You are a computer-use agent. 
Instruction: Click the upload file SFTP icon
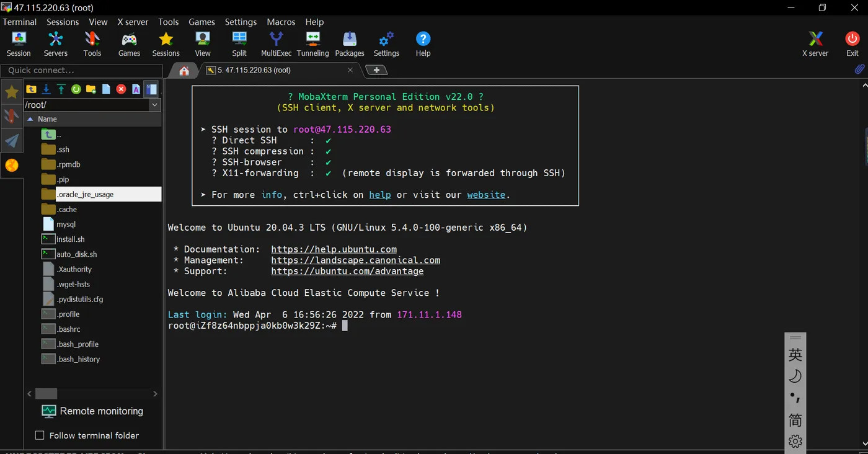click(61, 89)
